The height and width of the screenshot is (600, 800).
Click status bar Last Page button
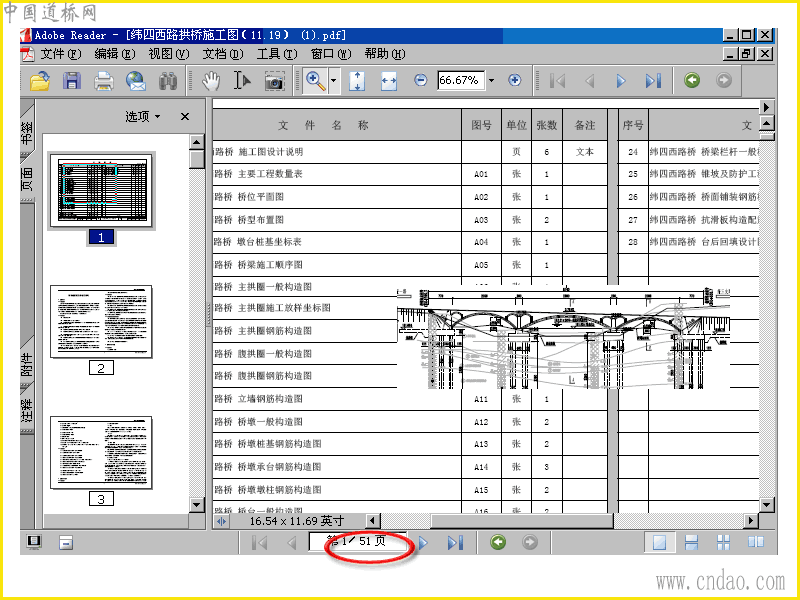(455, 542)
